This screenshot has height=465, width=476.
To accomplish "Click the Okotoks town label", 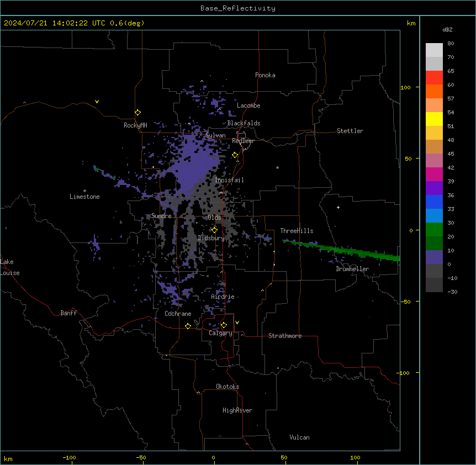I will (228, 387).
